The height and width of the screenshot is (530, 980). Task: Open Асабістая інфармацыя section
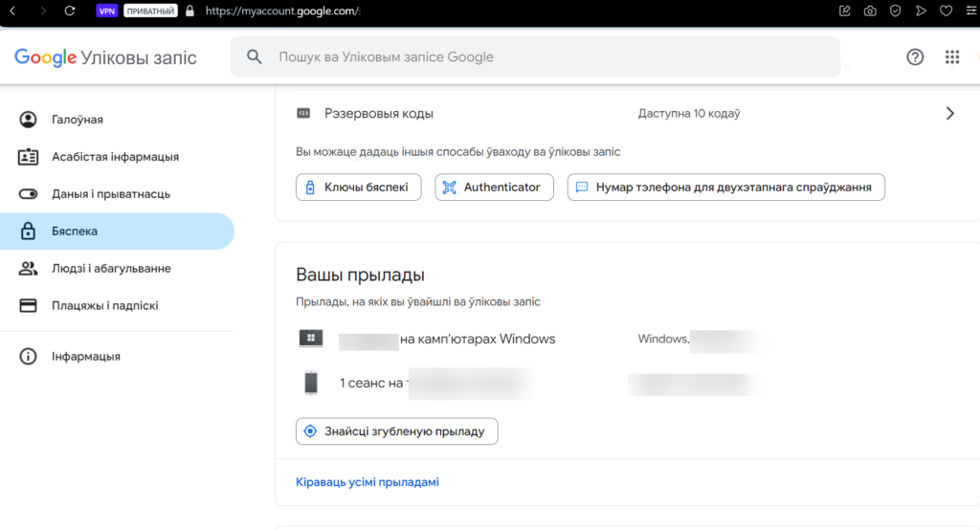[x=117, y=157]
